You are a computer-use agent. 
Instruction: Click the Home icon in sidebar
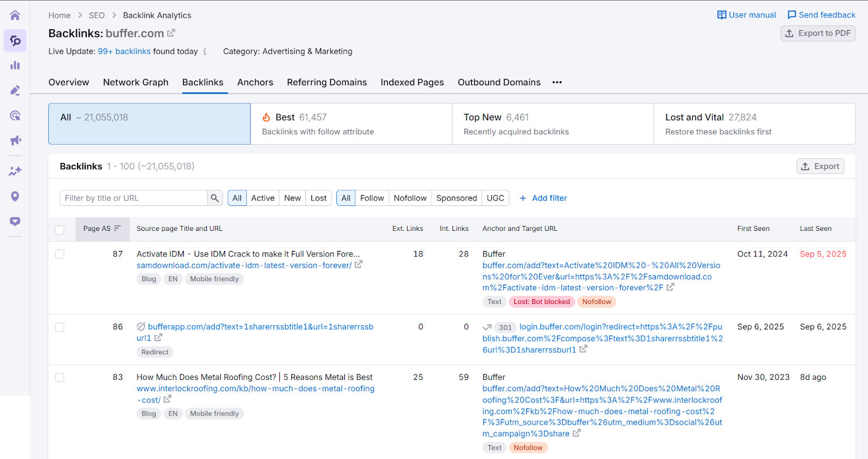click(15, 15)
